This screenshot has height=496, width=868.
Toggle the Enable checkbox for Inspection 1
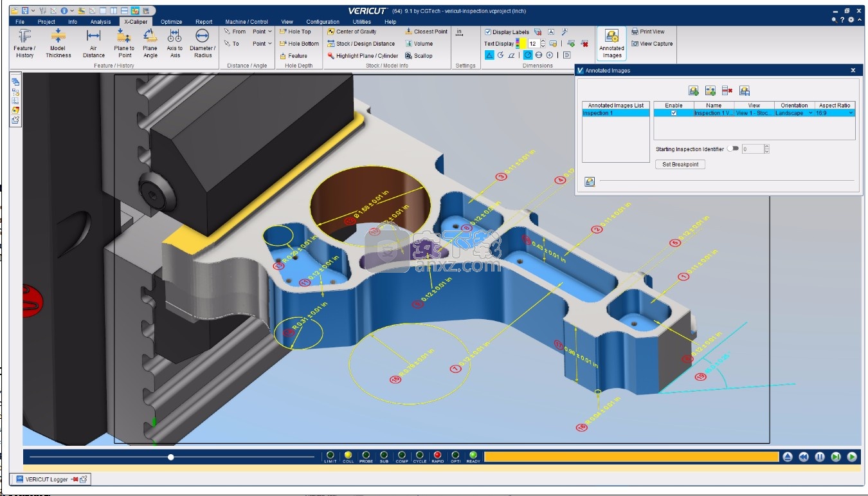pyautogui.click(x=674, y=113)
